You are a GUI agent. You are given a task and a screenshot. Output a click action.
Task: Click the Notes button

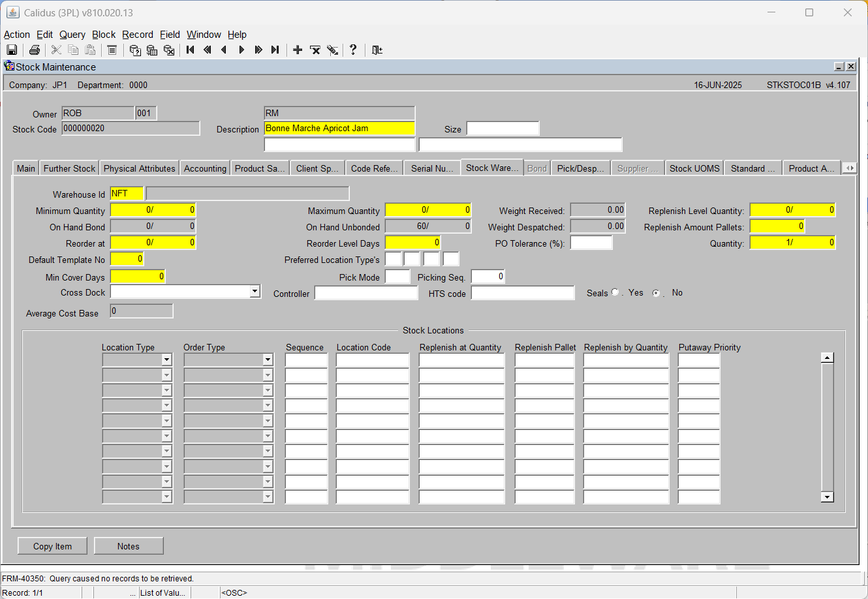pos(129,546)
